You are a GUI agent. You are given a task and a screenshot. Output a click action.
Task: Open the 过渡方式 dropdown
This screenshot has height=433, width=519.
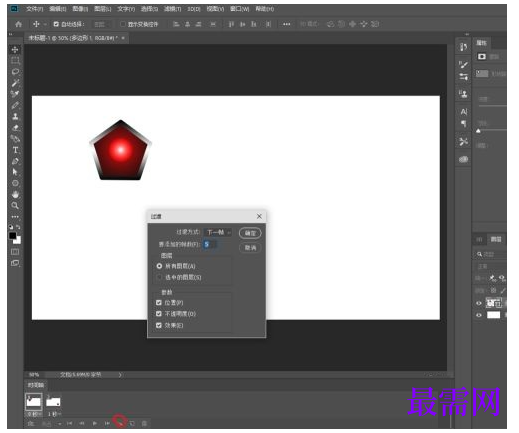click(x=218, y=232)
